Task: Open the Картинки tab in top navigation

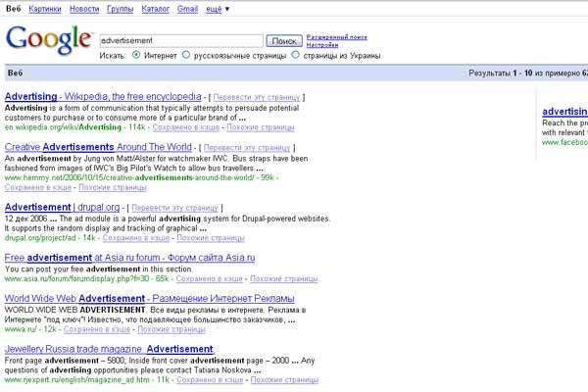Action: pyautogui.click(x=45, y=9)
